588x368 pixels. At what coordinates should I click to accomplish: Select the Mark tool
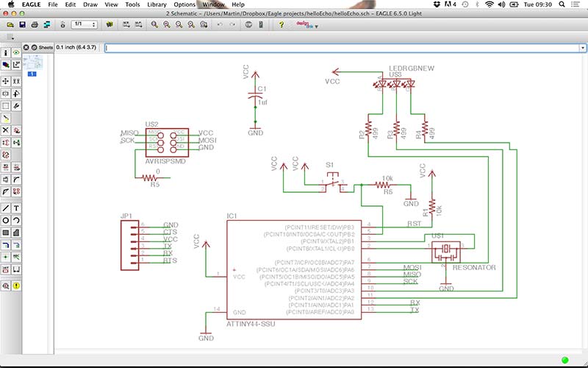16,65
